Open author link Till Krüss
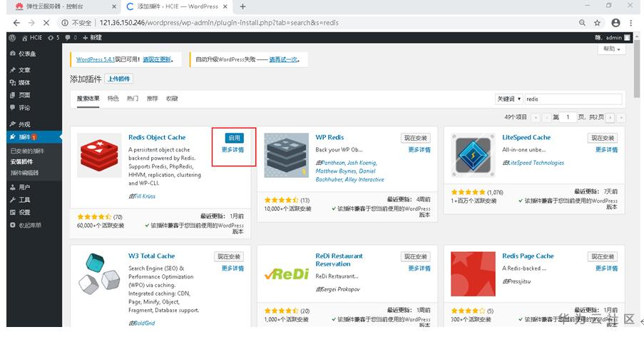The image size is (644, 337). coord(145,196)
